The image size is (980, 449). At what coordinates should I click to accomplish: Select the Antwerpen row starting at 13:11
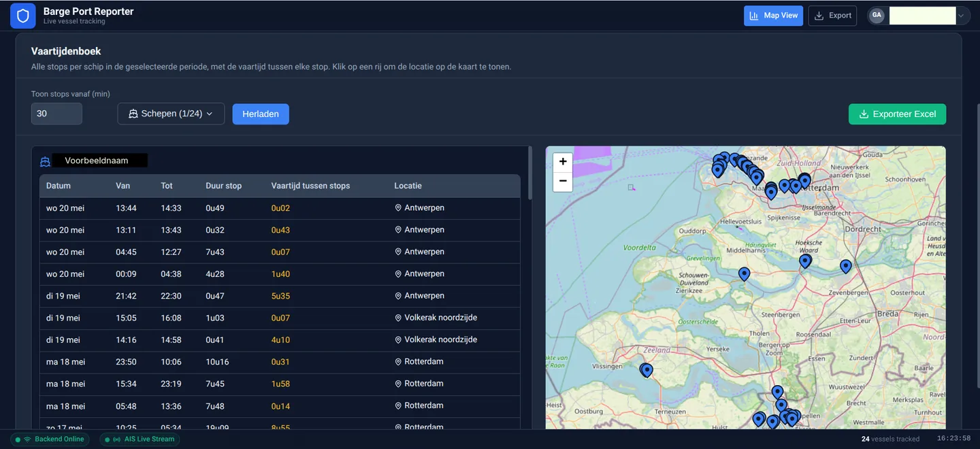pos(280,230)
